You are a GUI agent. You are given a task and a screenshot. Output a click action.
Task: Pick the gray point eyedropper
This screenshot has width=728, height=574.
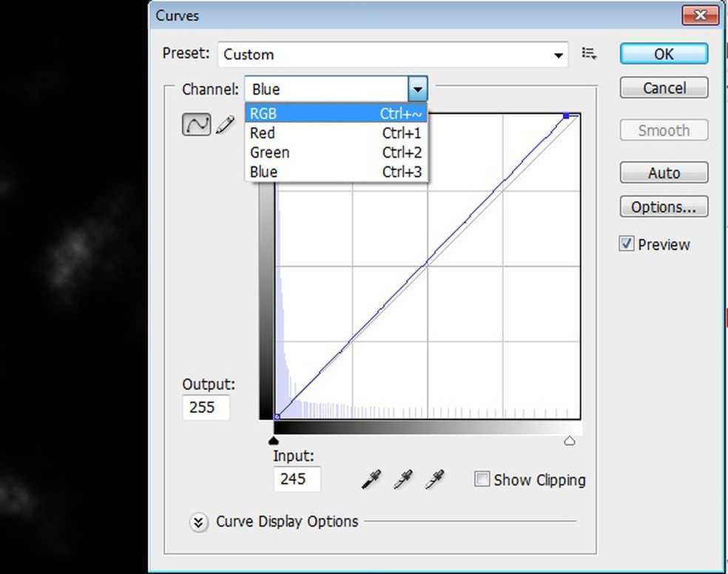click(x=403, y=479)
